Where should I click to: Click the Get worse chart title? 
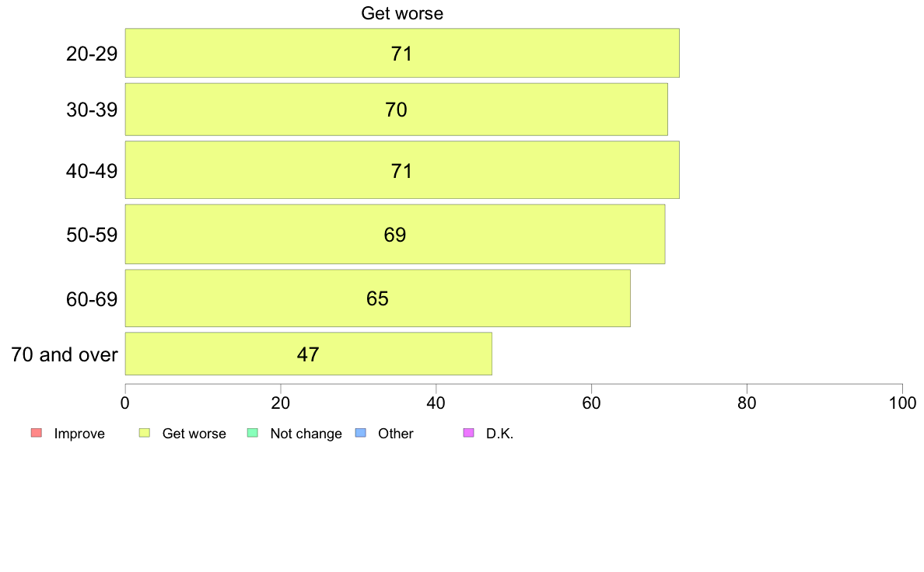tap(402, 13)
